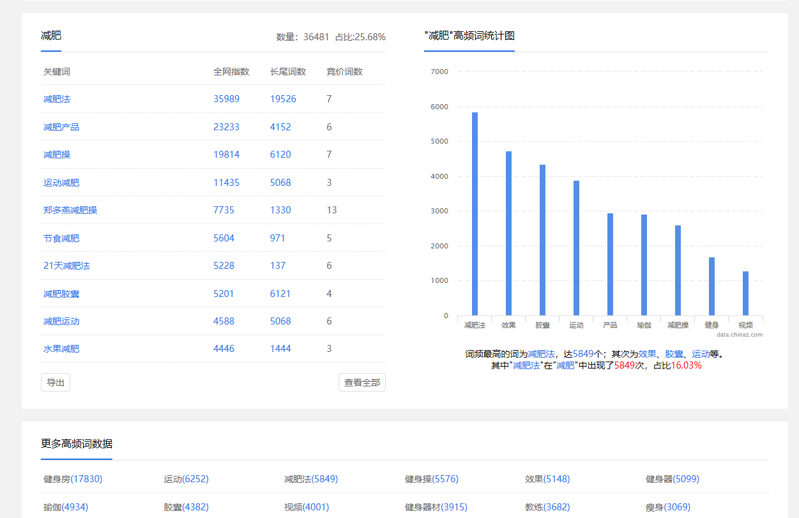Click long-tail count 1330
This screenshot has width=799, height=518.
(280, 210)
